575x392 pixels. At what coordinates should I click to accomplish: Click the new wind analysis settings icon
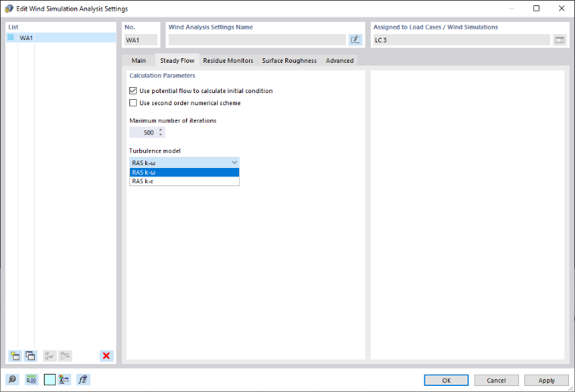tap(15, 356)
